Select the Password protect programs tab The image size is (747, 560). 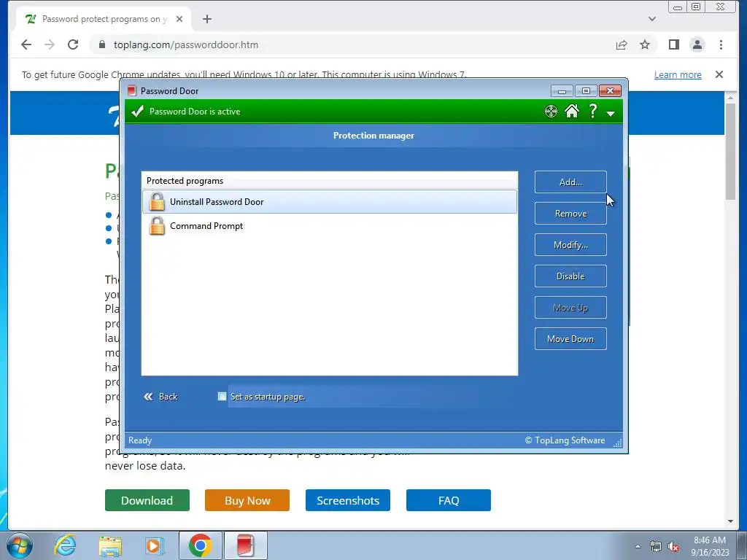tap(103, 19)
